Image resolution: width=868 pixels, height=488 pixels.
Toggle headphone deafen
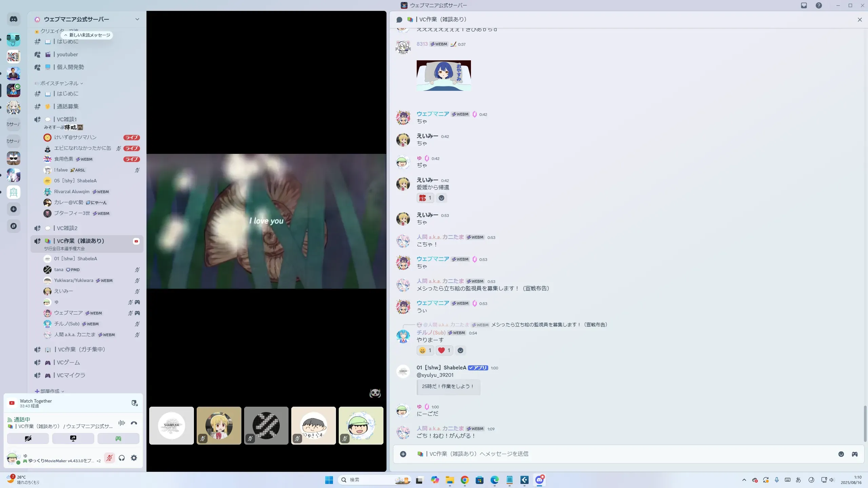coord(122,458)
